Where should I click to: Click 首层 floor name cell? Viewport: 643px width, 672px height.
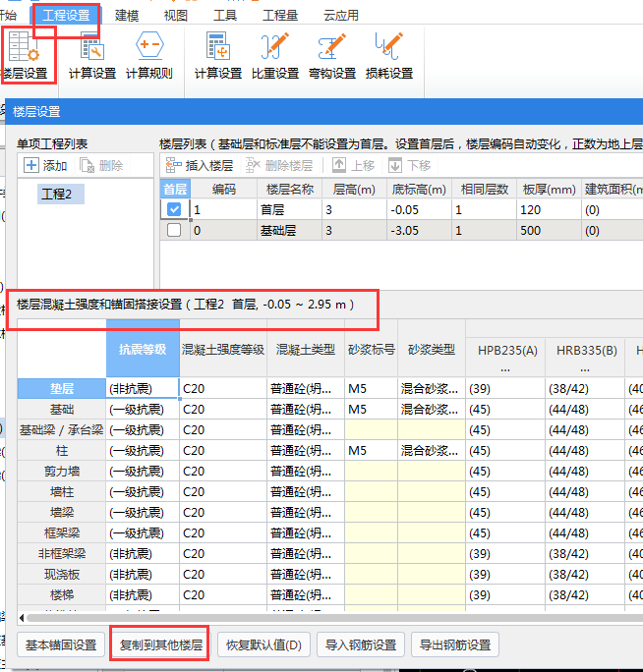[x=289, y=209]
